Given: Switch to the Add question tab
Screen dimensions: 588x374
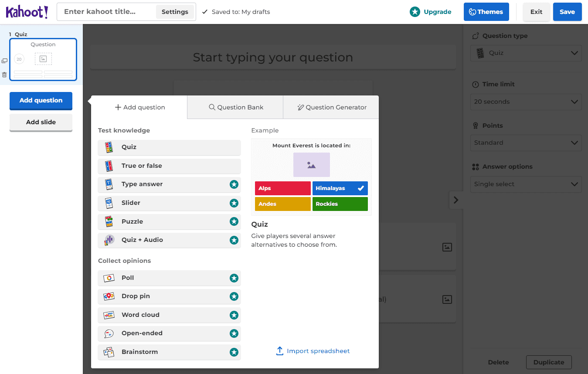Looking at the screenshot, I should [x=139, y=107].
